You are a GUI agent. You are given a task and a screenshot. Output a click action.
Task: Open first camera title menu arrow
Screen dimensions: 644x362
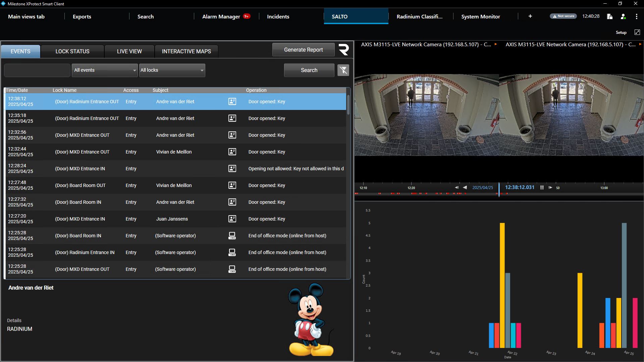pos(496,44)
